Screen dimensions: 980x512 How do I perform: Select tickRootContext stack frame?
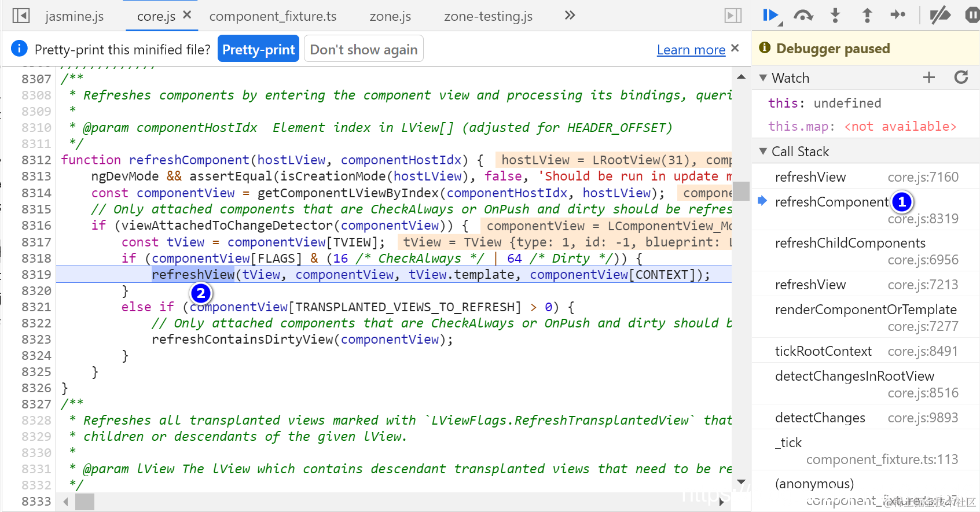866,351
